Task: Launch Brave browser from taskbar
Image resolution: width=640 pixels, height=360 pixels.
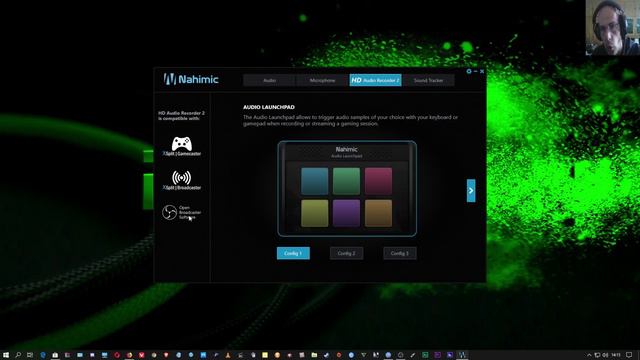Action: 166,355
